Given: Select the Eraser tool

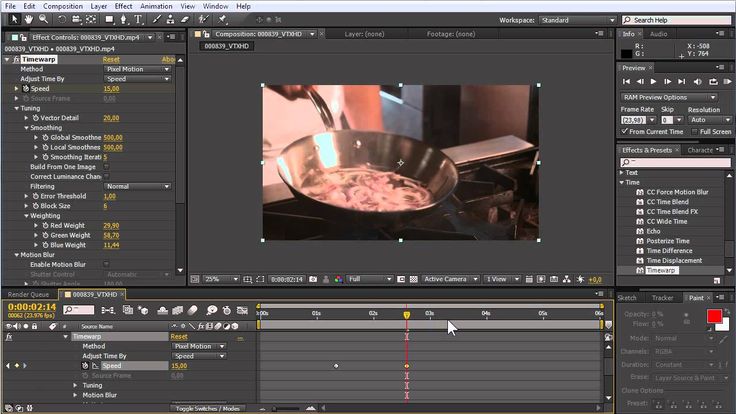Looking at the screenshot, I should [x=185, y=19].
